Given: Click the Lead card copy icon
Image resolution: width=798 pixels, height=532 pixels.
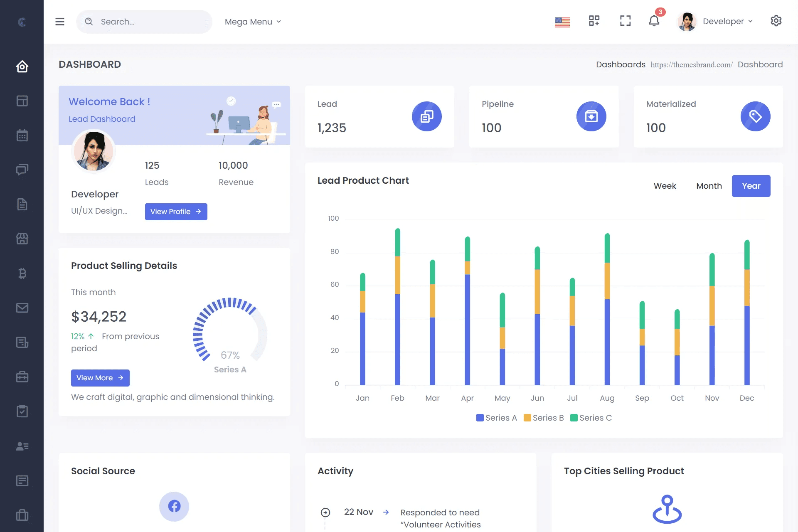Looking at the screenshot, I should point(427,116).
